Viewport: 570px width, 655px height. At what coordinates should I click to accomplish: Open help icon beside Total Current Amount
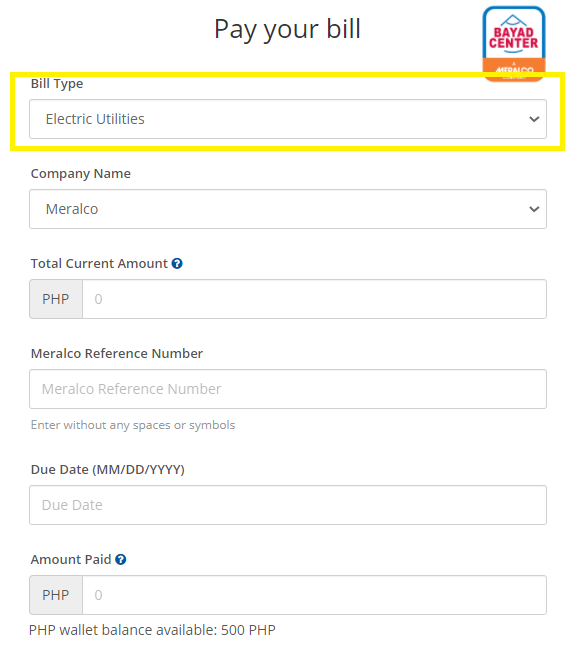coord(177,264)
